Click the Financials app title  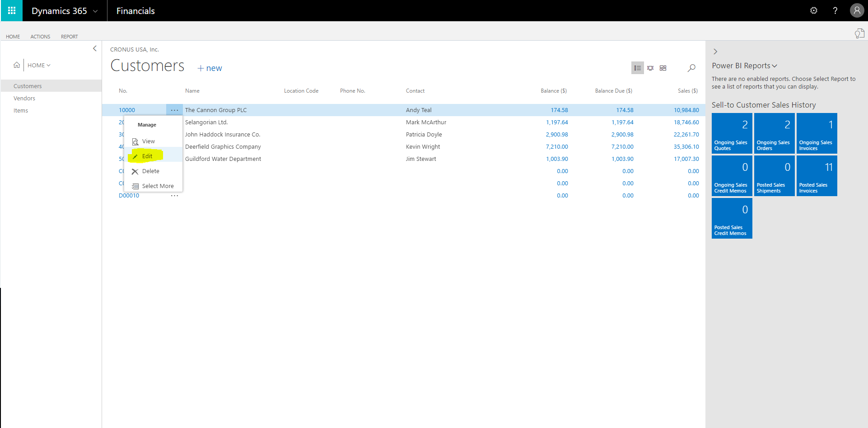(x=135, y=11)
